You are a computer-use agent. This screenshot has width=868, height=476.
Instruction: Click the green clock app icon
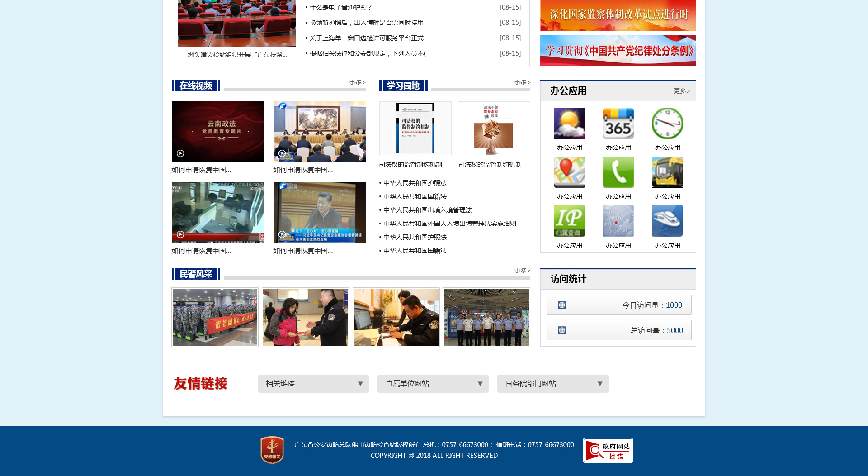pos(667,124)
